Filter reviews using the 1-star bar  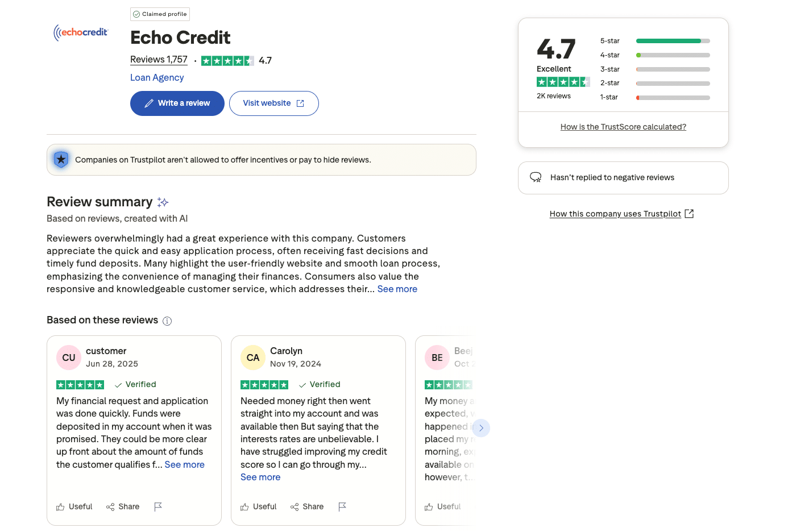[x=673, y=97]
